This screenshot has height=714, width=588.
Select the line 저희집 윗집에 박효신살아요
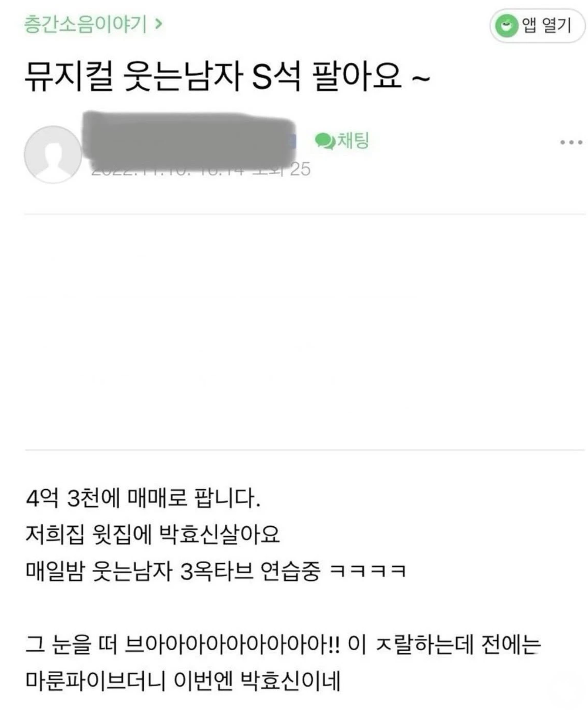click(153, 534)
